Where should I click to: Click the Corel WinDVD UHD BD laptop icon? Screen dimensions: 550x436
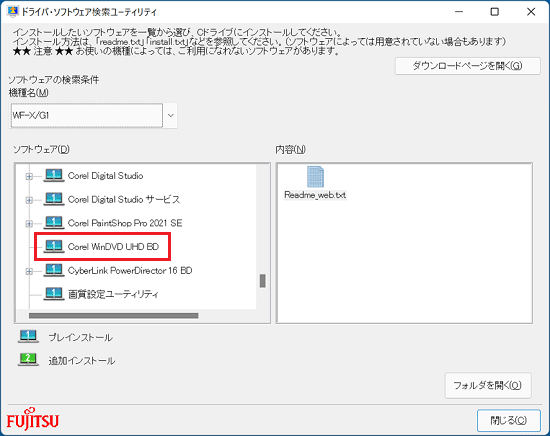[54, 247]
